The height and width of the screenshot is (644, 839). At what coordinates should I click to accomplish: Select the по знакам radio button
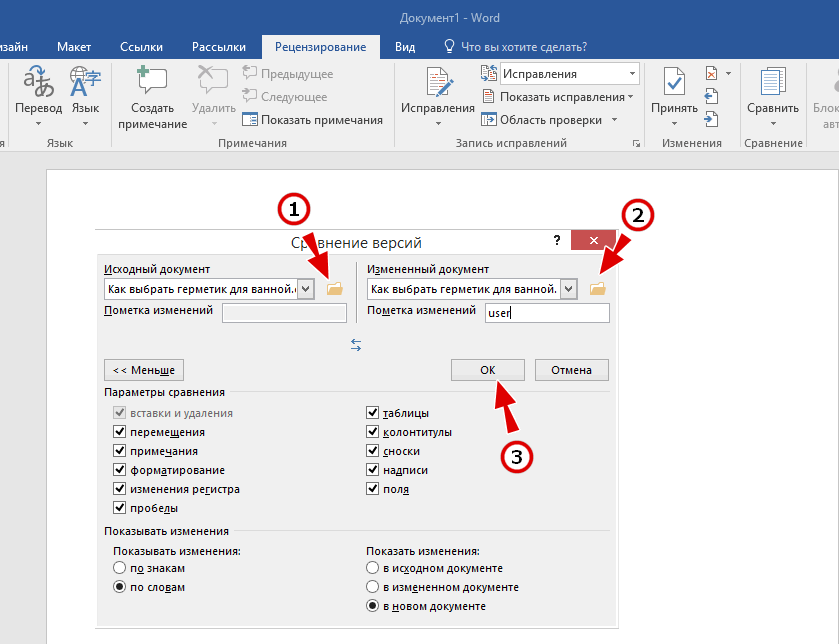(x=119, y=568)
